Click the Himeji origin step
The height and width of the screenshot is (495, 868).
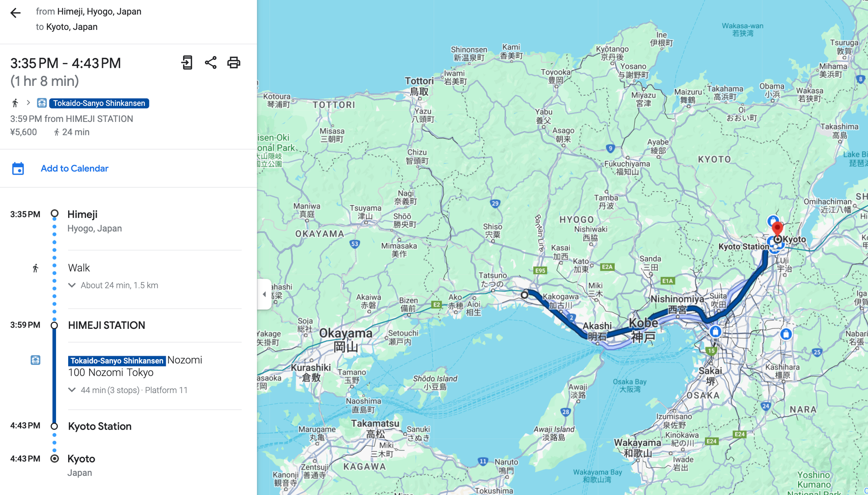82,215
